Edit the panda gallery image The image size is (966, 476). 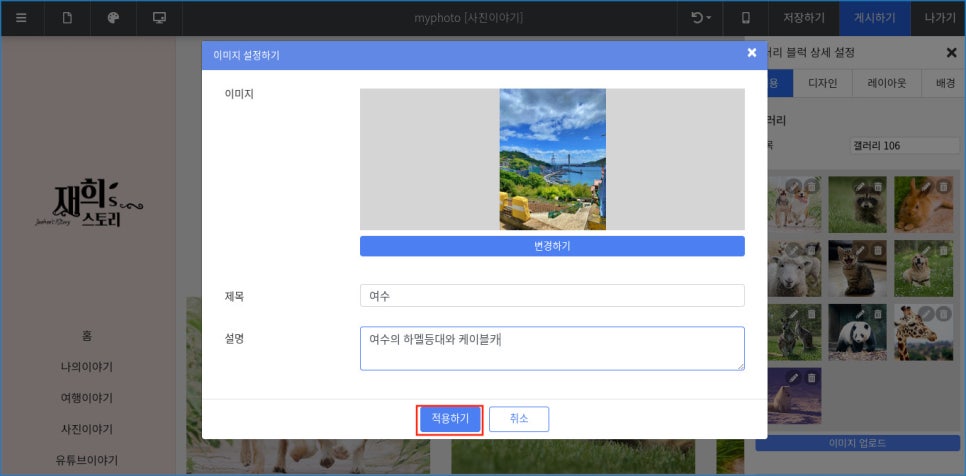pos(859,313)
